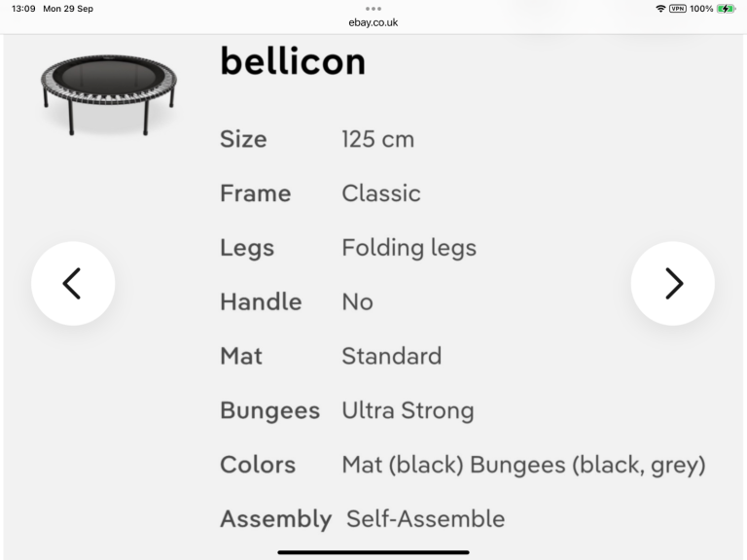Tap the Classic frame value

tap(381, 193)
